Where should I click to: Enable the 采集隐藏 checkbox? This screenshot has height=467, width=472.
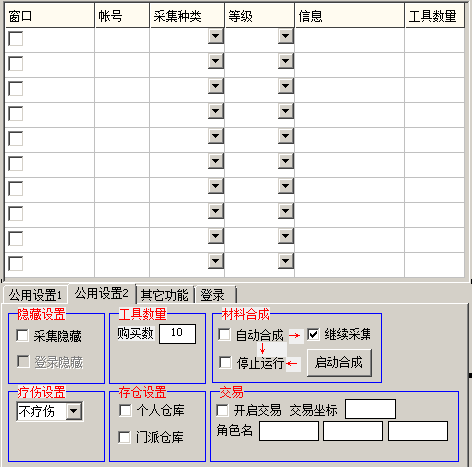tap(22, 335)
